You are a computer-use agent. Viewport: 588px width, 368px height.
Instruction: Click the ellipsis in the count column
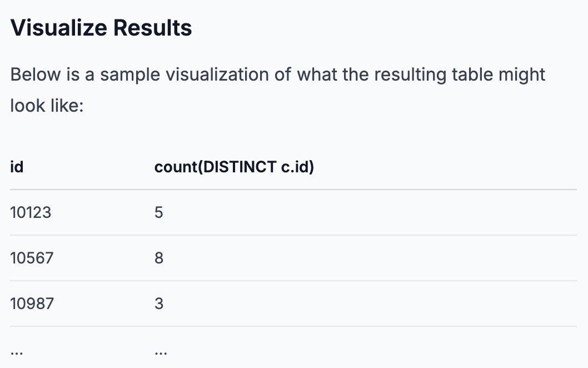(161, 352)
